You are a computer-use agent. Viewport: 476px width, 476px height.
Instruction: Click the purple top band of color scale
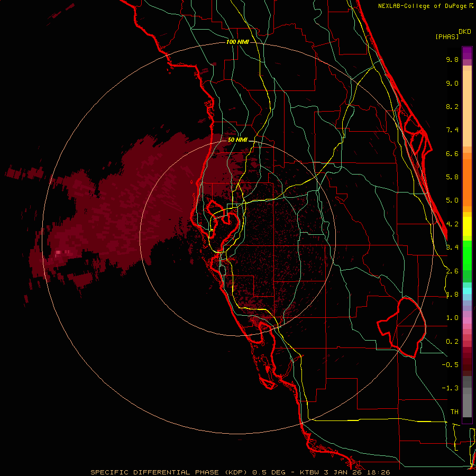pos(467,53)
